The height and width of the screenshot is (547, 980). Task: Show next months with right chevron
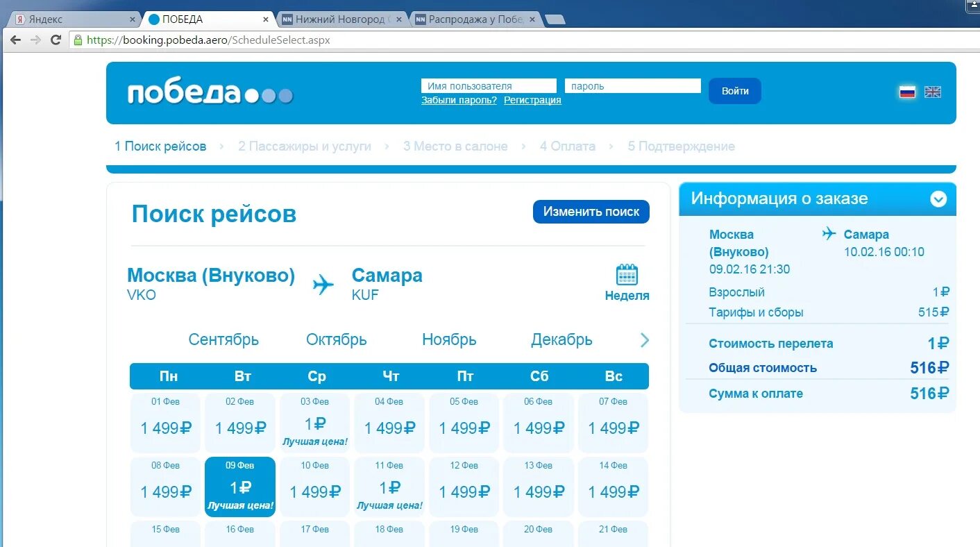point(644,340)
